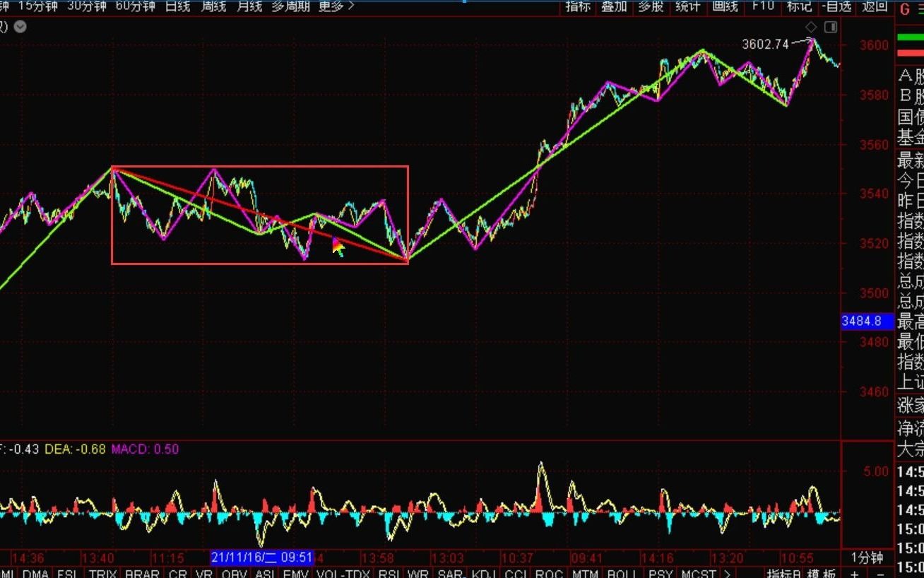The image size is (924, 578).
Task: Open the 指标 indicator menu
Action: point(578,6)
